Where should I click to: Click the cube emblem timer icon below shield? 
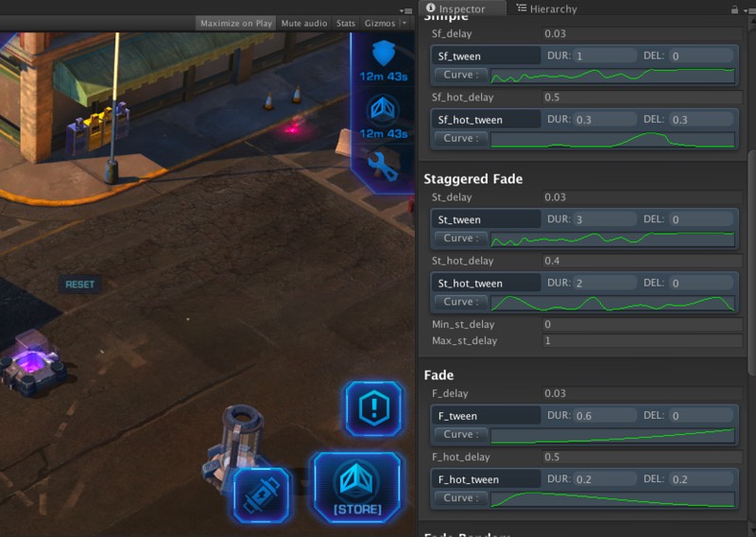(383, 110)
